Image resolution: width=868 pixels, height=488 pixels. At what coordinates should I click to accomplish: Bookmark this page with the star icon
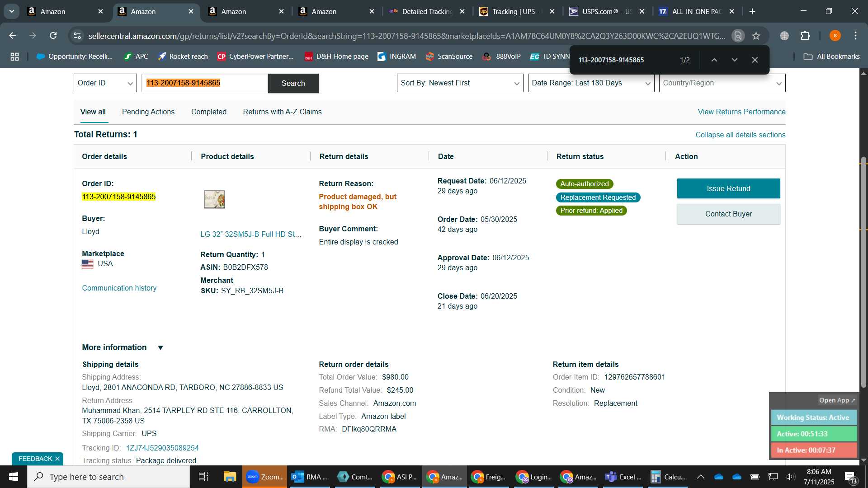pos(756,36)
